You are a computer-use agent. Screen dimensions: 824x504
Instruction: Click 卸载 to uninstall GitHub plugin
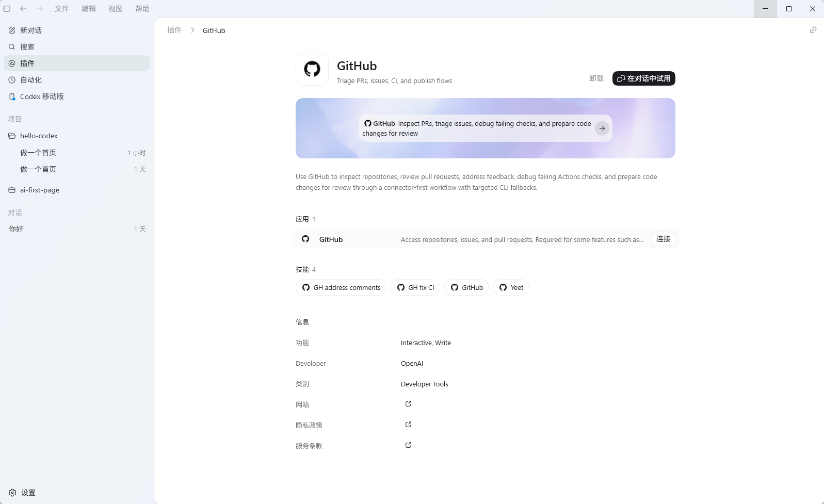(596, 78)
